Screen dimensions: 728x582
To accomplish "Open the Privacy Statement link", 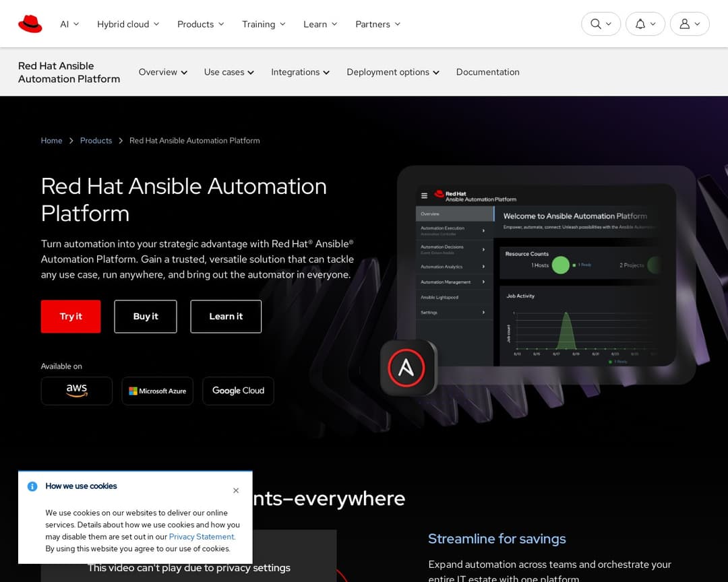I will coord(202,537).
